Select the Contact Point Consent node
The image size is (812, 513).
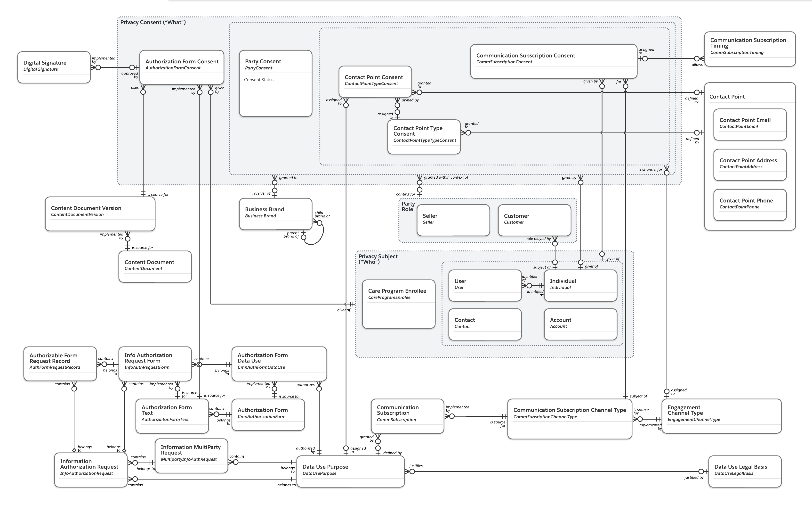click(375, 81)
